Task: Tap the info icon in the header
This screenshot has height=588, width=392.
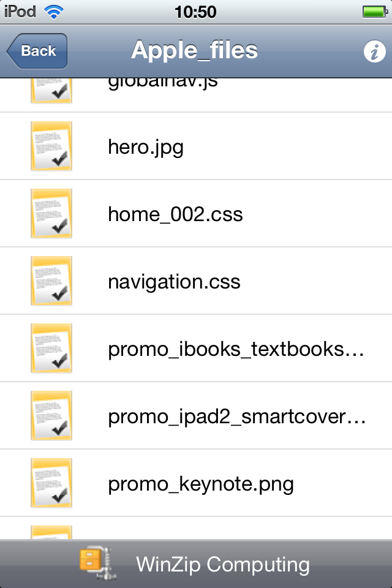Action: 374,51
